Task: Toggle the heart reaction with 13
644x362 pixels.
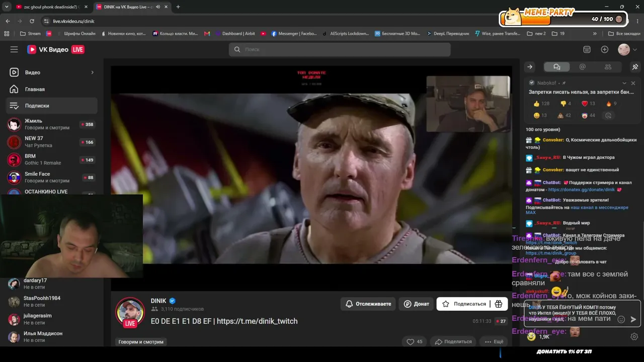Action: click(x=588, y=104)
